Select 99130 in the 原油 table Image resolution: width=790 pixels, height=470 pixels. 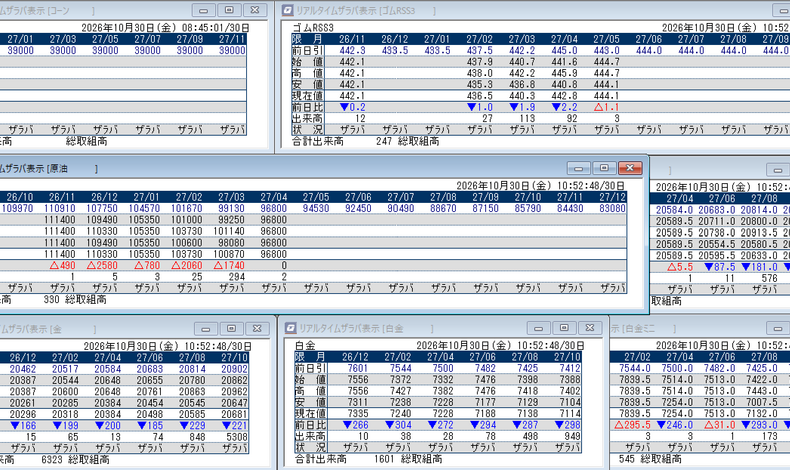(x=231, y=209)
